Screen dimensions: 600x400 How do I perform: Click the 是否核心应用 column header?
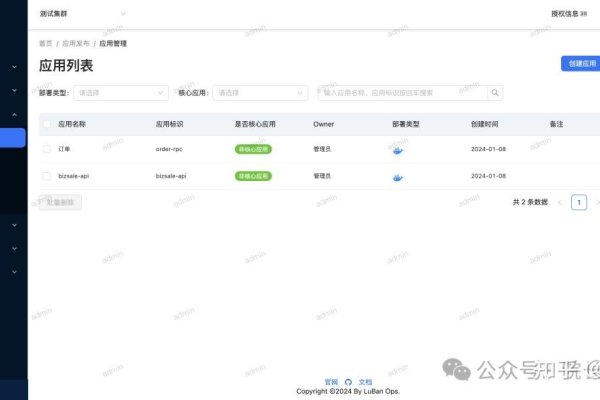(255, 124)
